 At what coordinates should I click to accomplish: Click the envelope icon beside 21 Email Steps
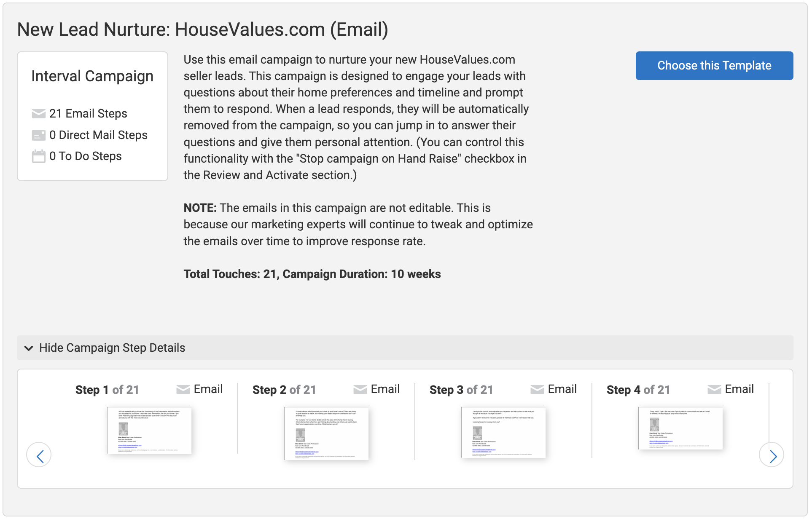tap(38, 114)
